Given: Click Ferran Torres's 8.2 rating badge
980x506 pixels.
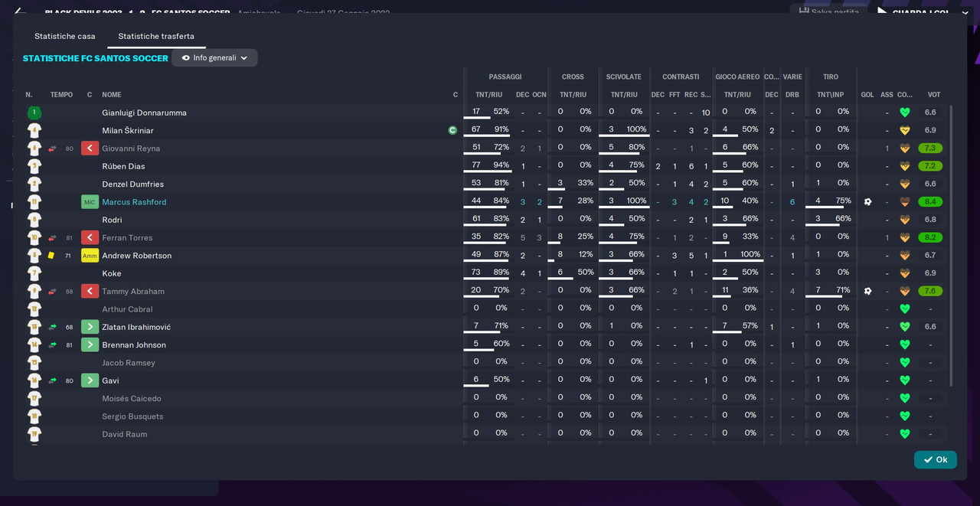Looking at the screenshot, I should [x=930, y=238].
